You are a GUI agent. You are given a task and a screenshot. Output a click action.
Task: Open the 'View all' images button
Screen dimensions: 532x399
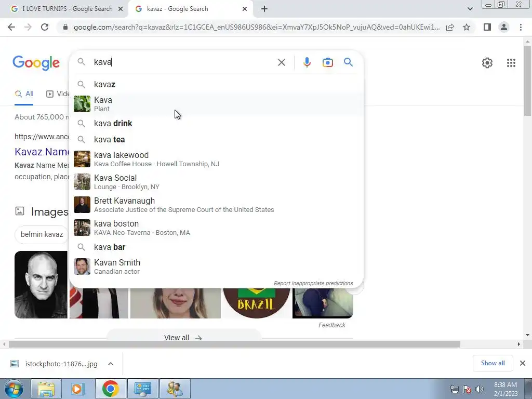[183, 337]
